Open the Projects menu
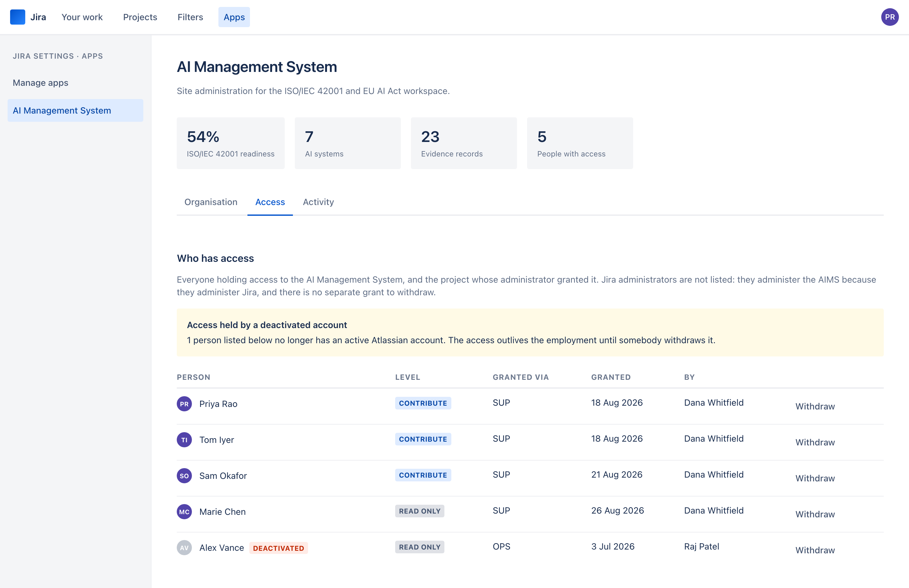 140,17
